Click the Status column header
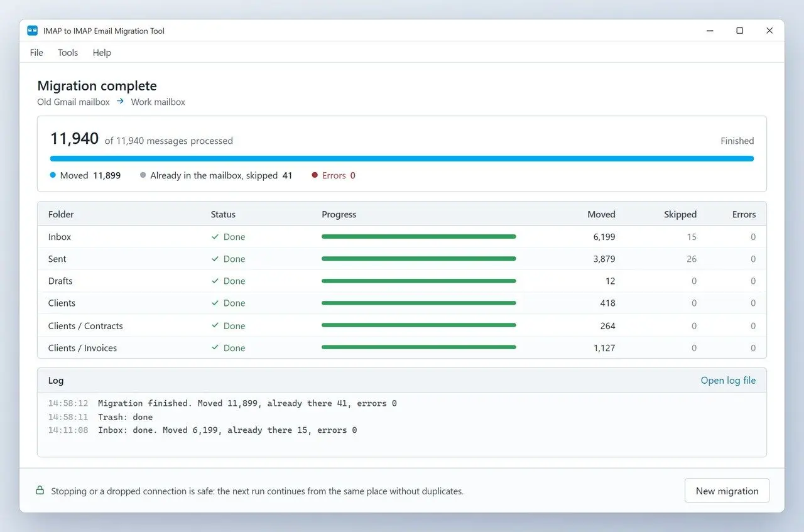This screenshot has height=532, width=804. coord(223,214)
